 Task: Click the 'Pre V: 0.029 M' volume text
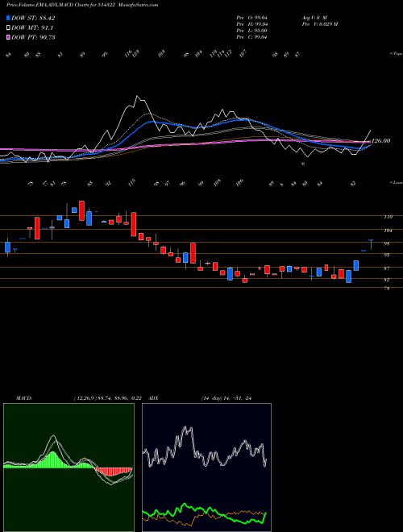click(319, 24)
